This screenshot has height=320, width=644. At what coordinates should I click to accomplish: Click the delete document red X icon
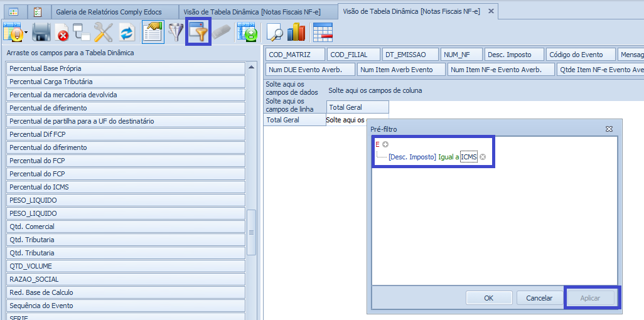click(x=62, y=33)
